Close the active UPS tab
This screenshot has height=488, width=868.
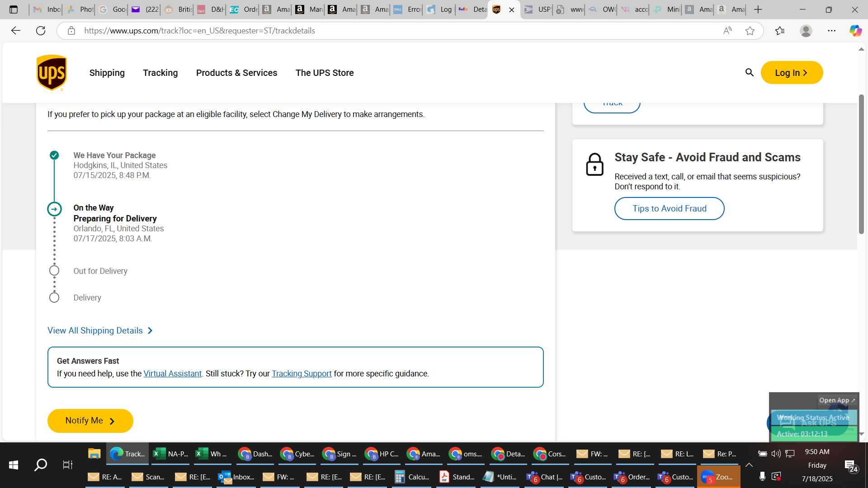pos(512,9)
